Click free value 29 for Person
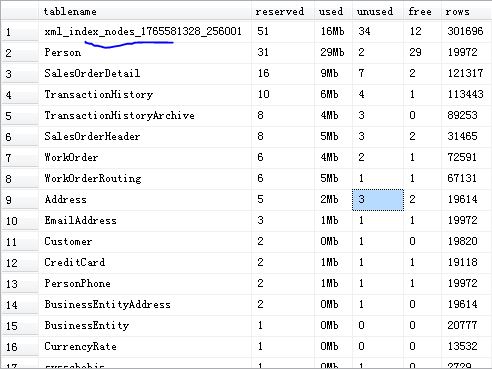The height and width of the screenshot is (370, 492). [x=422, y=53]
